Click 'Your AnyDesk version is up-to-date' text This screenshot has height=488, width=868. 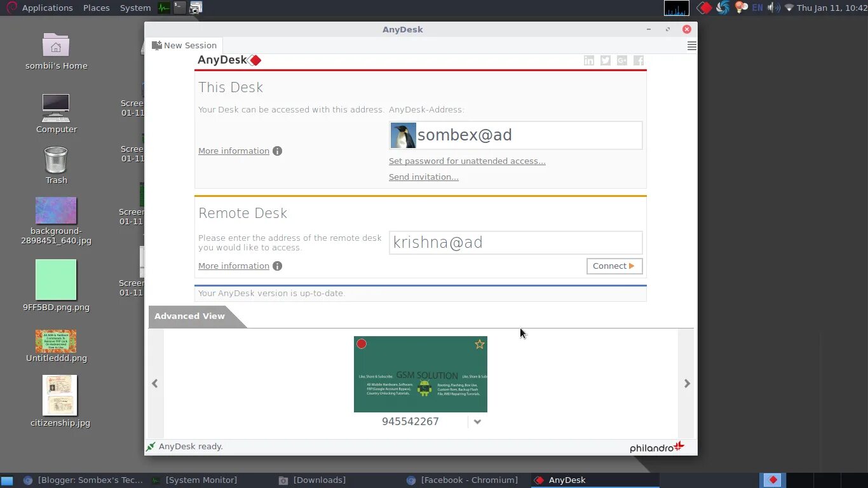271,294
